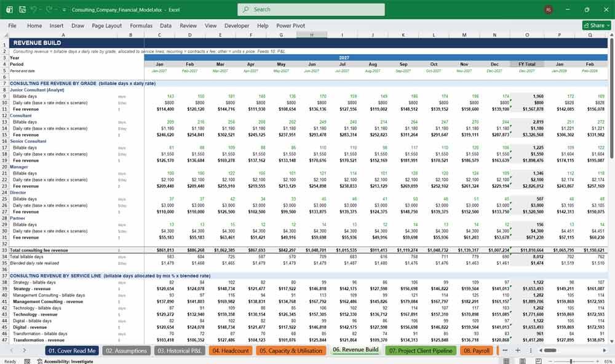Select the FY Total column heading
This screenshot has width=615, height=364.
point(527,64)
